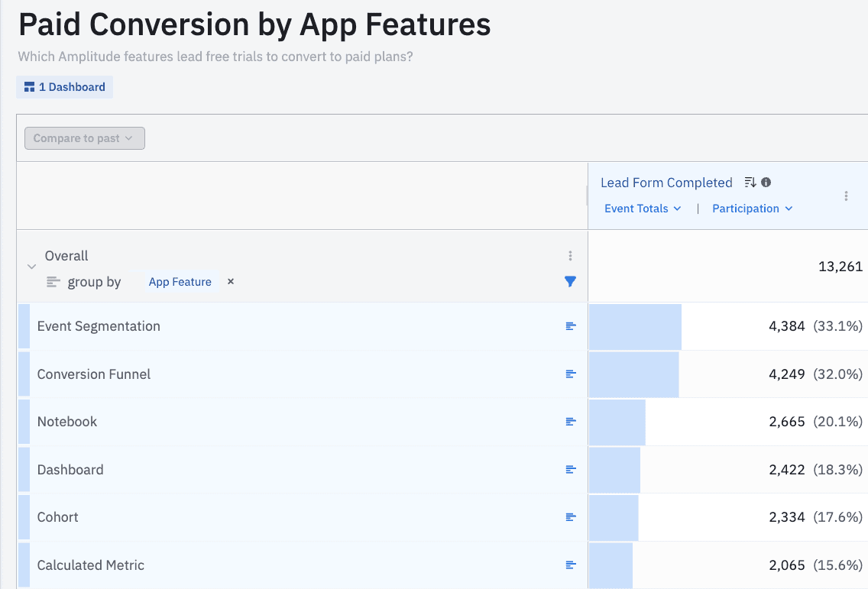
Task: Collapse the Overall group with its chevron
Action: (31, 266)
